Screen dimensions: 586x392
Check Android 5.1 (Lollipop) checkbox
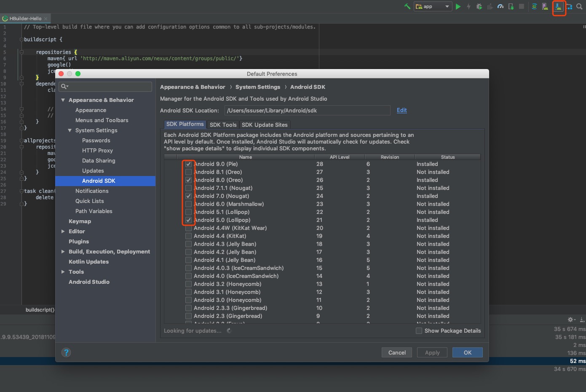pyautogui.click(x=188, y=212)
